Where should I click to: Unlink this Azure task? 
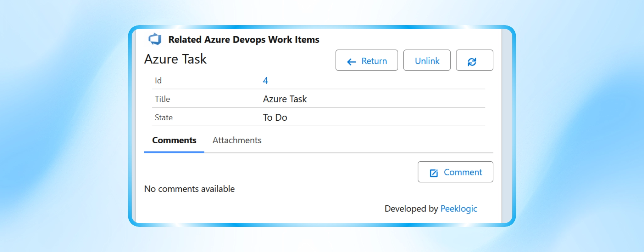(427, 60)
